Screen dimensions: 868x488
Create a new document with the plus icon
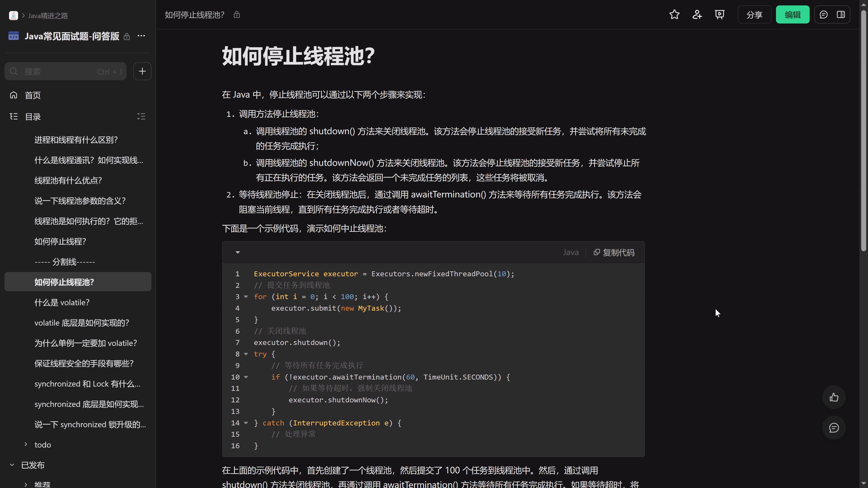142,71
